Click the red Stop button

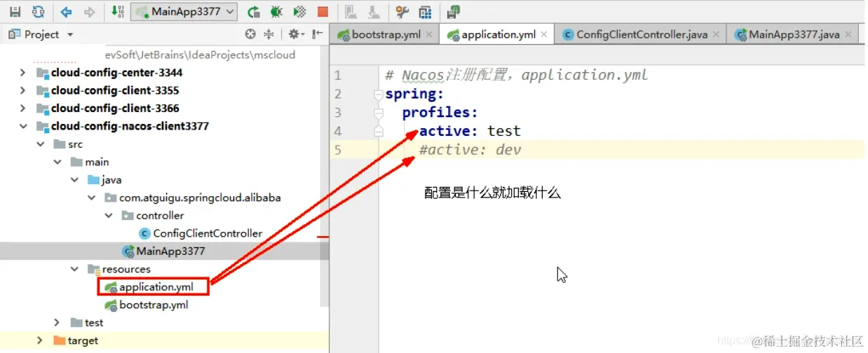(323, 12)
